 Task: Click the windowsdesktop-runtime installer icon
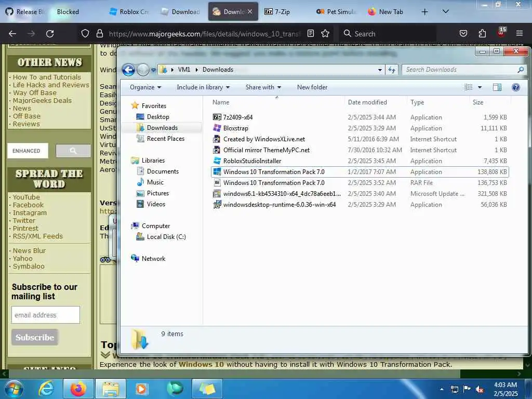click(217, 204)
